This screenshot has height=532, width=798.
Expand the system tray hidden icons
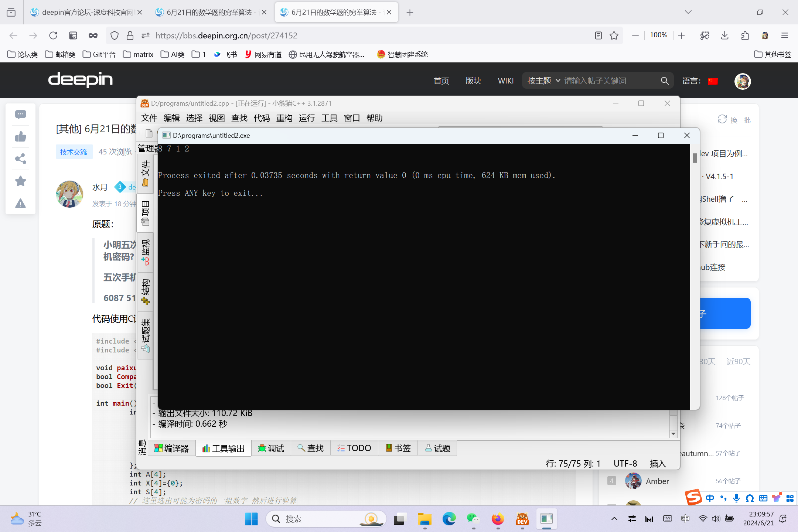point(614,519)
